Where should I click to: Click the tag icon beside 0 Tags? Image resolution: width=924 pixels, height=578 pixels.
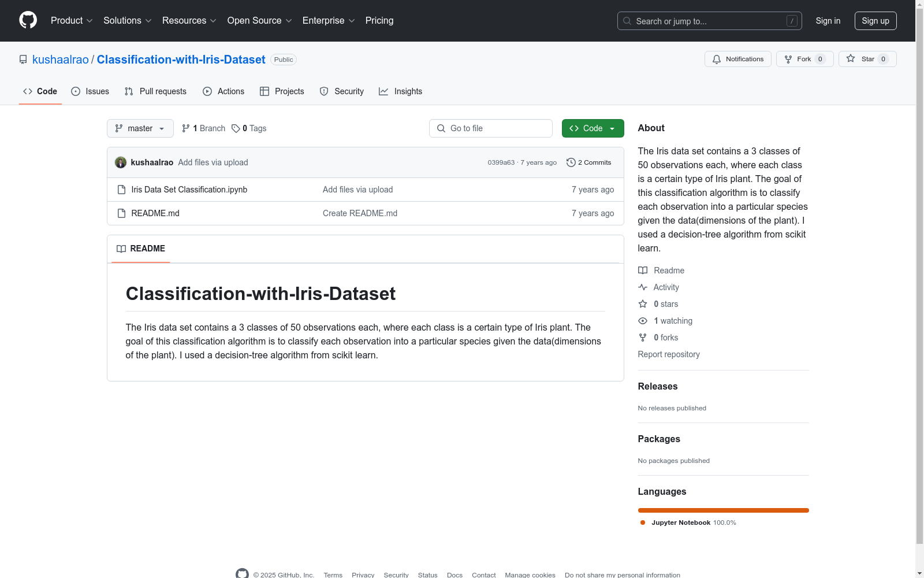pyautogui.click(x=236, y=128)
